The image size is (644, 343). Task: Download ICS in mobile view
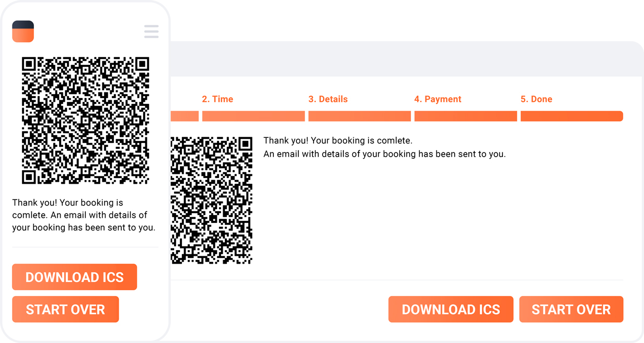click(x=74, y=277)
